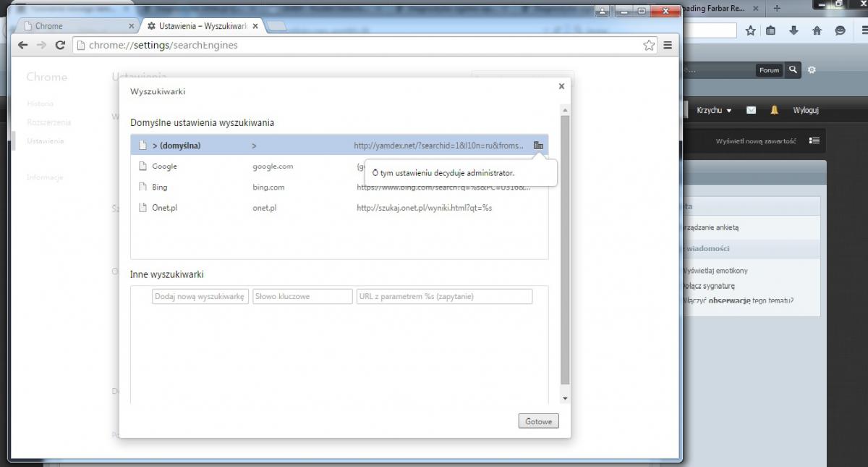
Task: Click the 'URL z parametrem %s' field
Action: [x=444, y=297]
